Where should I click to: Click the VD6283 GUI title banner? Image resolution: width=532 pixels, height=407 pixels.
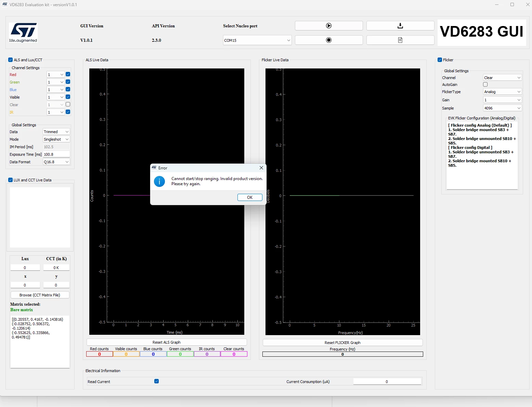point(482,32)
